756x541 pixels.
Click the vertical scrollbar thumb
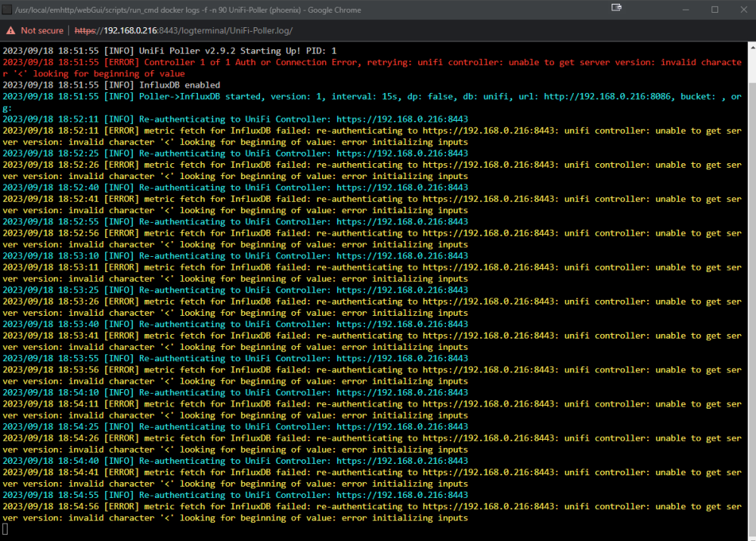(x=752, y=308)
